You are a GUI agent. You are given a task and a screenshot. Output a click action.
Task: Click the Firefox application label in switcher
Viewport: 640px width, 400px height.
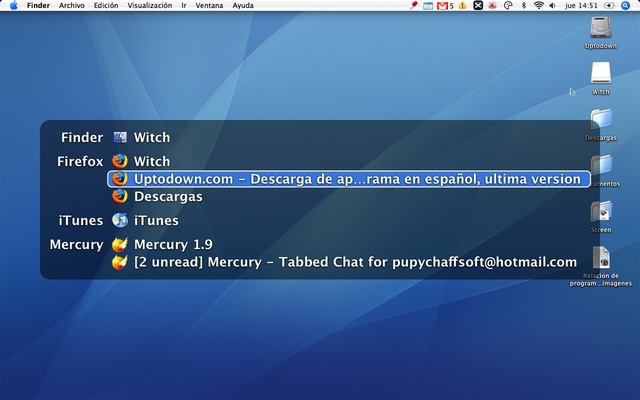[x=80, y=161]
